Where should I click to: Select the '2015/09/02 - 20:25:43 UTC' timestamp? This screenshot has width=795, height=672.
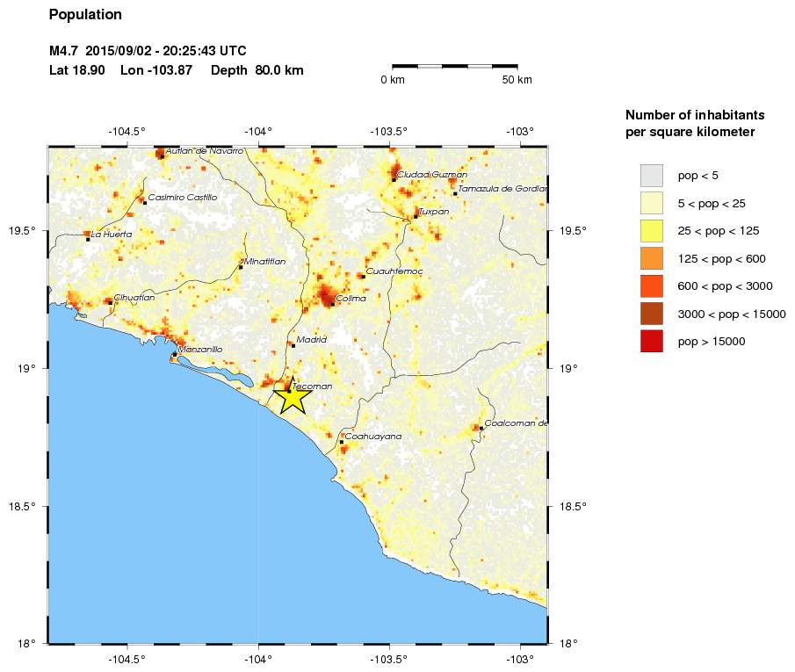pyautogui.click(x=166, y=51)
